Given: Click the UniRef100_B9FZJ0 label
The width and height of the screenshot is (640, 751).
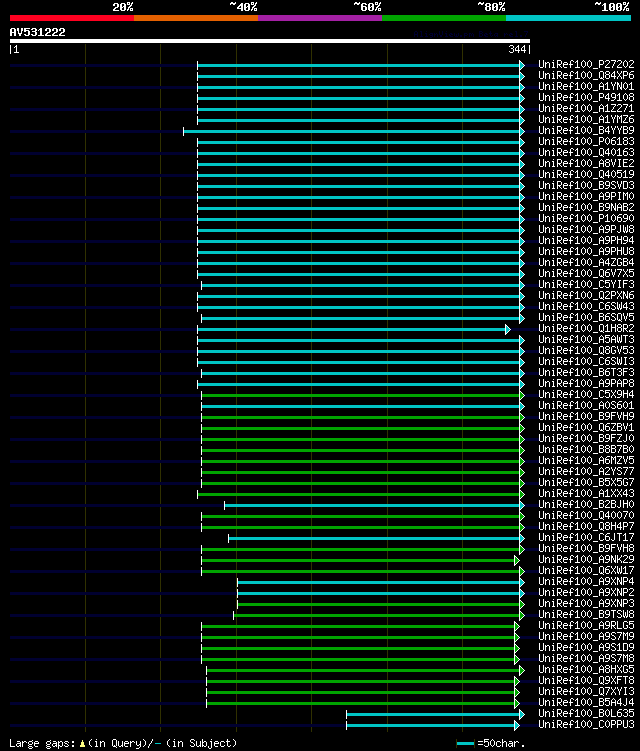Looking at the screenshot, I should point(586,439).
